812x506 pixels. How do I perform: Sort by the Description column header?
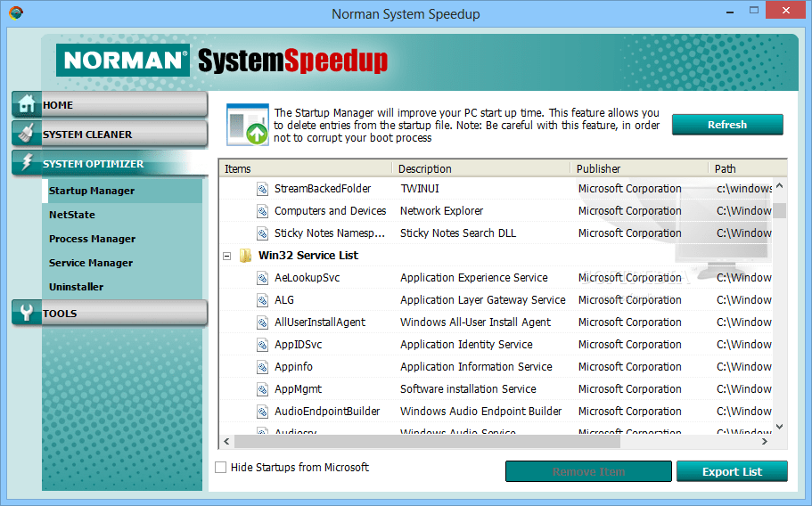(481, 168)
